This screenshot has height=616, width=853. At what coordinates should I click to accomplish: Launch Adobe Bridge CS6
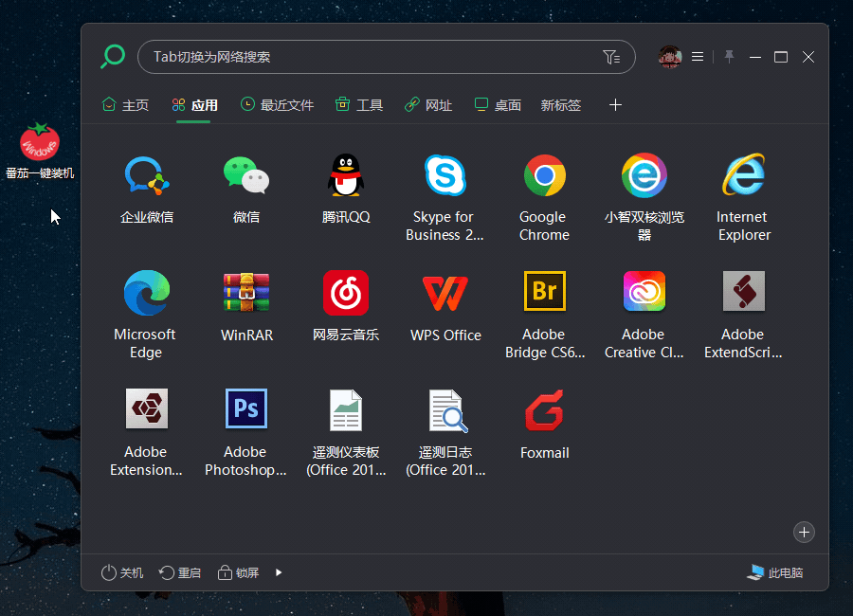tap(545, 291)
